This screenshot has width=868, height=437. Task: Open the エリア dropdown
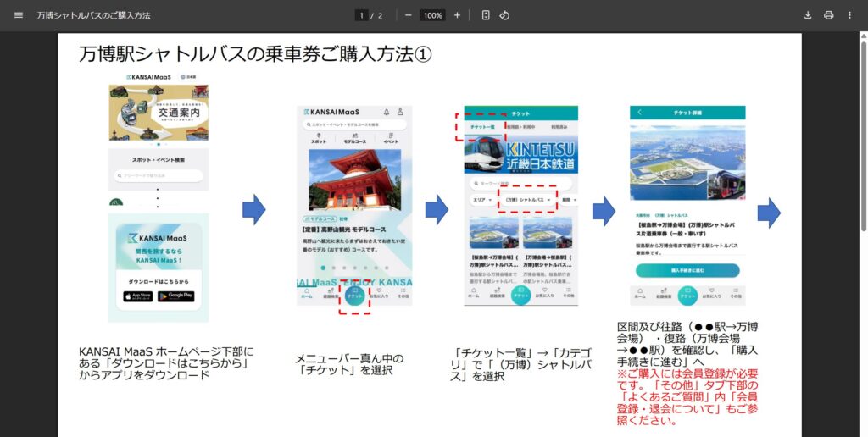click(x=482, y=200)
